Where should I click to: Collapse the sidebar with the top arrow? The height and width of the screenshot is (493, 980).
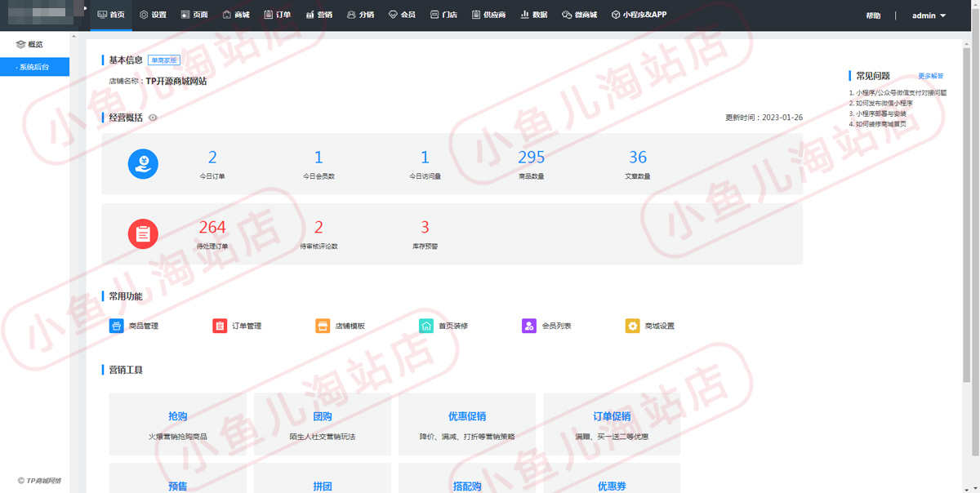[x=85, y=8]
